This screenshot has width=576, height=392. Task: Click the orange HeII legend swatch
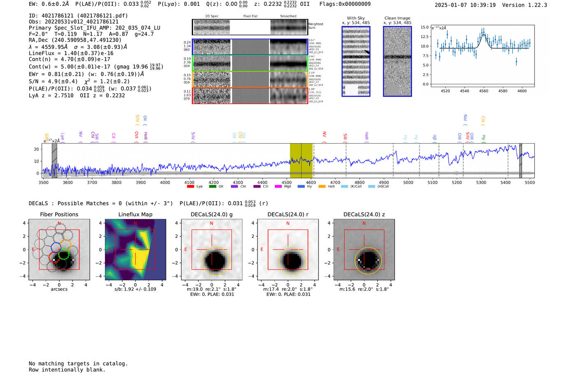(322, 187)
